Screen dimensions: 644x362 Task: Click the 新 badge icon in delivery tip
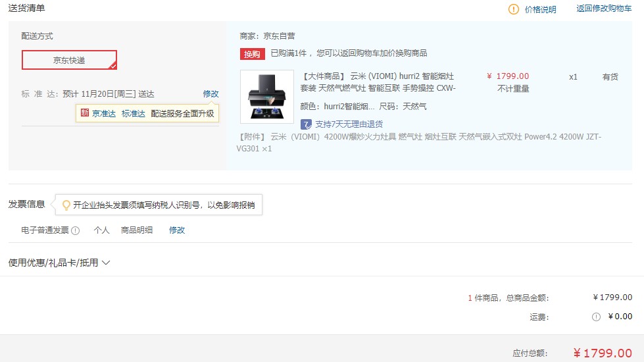tap(85, 113)
